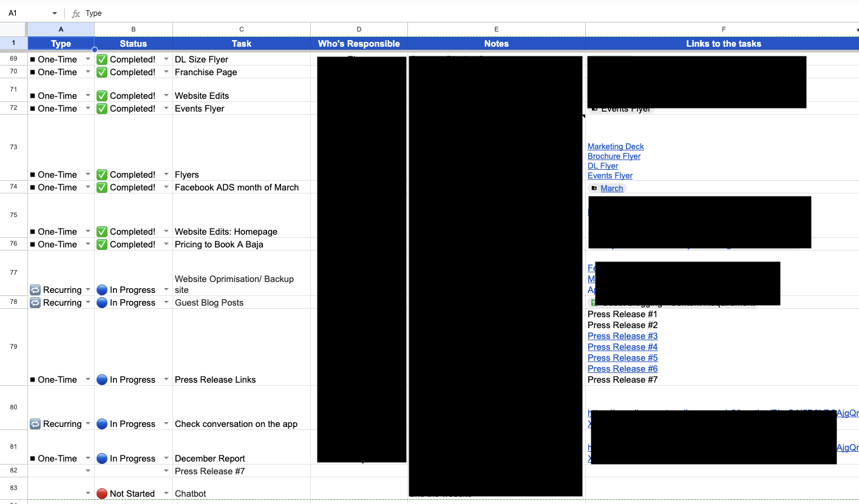The width and height of the screenshot is (859, 504).
Task: Select the Guest Blog Posts task cell
Action: coord(242,303)
